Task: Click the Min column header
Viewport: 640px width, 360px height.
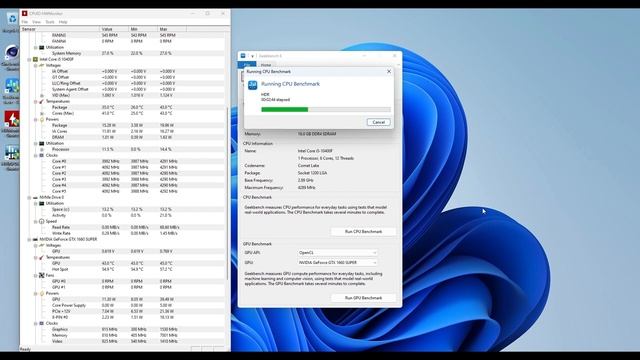Action: tap(143, 29)
